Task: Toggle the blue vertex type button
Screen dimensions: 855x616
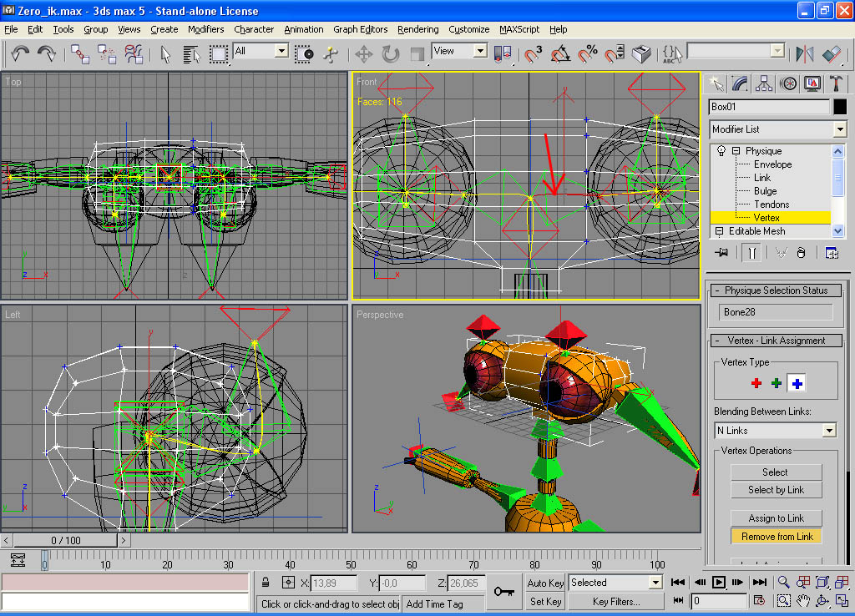Action: click(797, 383)
